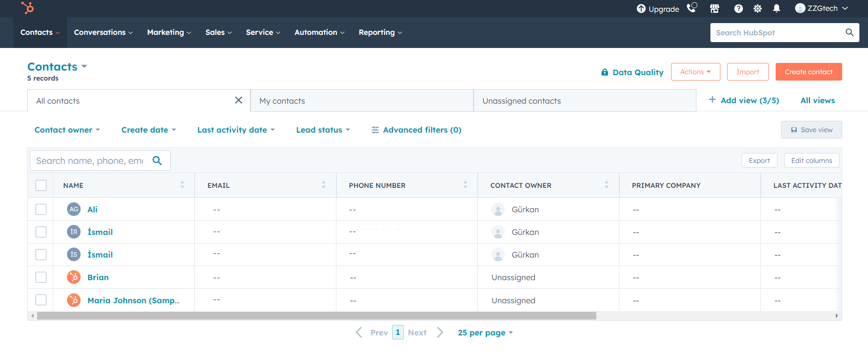This screenshot has width=868, height=363.
Task: Open the settings gear icon
Action: point(758,9)
